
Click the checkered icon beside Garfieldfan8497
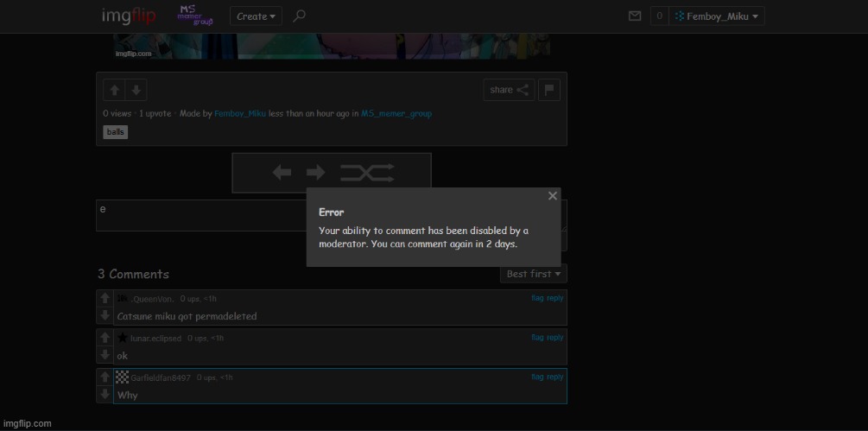point(123,377)
